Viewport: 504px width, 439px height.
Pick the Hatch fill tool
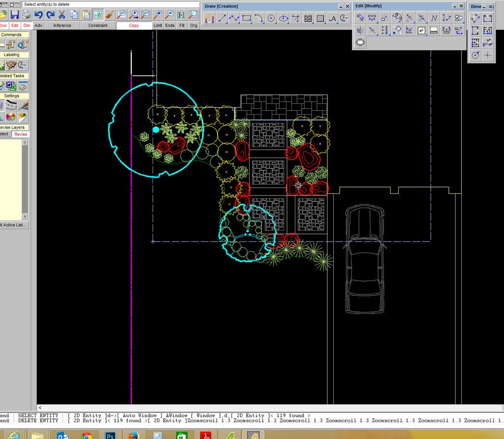click(320, 18)
